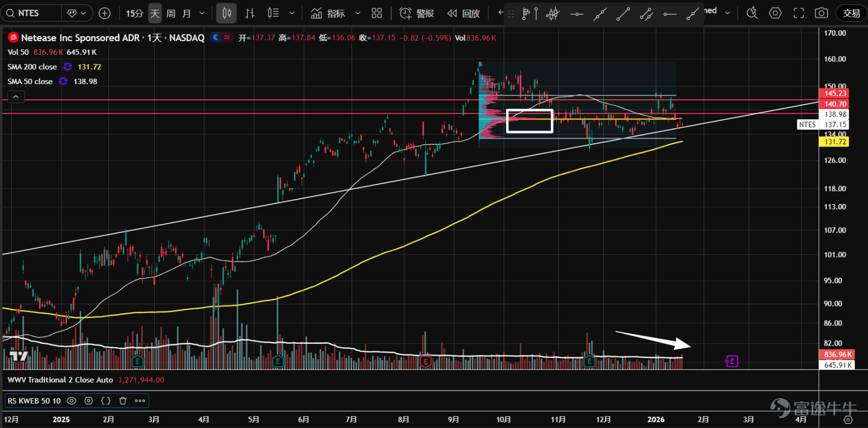
Task: Select the horizontal line drawing tool
Action: [577, 14]
